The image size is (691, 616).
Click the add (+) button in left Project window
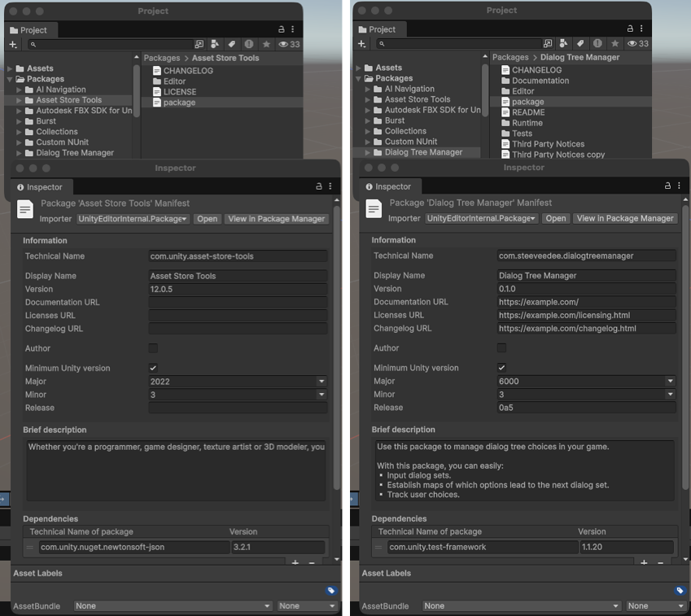click(x=13, y=44)
